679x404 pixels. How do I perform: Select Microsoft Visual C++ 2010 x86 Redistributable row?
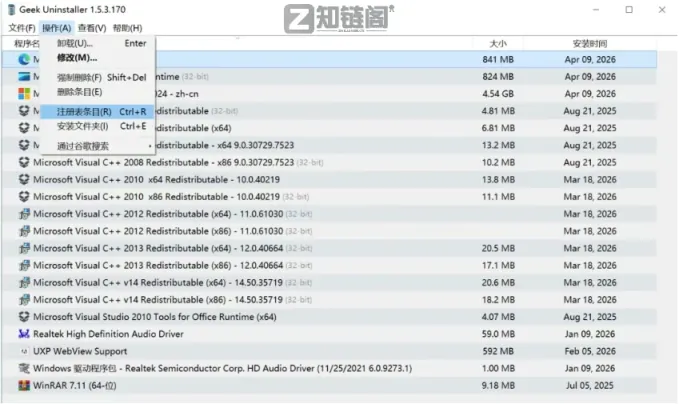(330, 197)
